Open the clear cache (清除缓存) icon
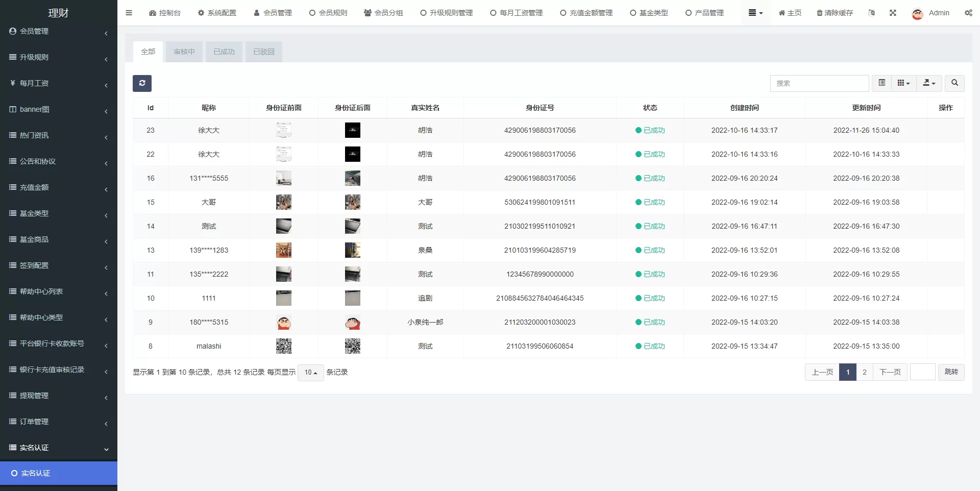This screenshot has width=980, height=491. [x=834, y=13]
